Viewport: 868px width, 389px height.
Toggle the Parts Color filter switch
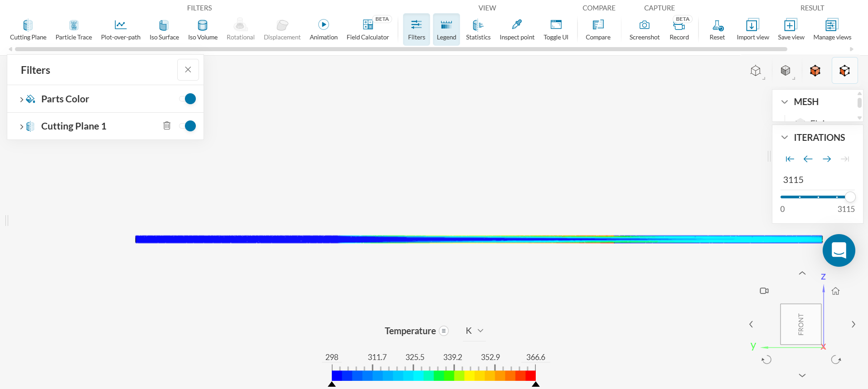(x=188, y=99)
